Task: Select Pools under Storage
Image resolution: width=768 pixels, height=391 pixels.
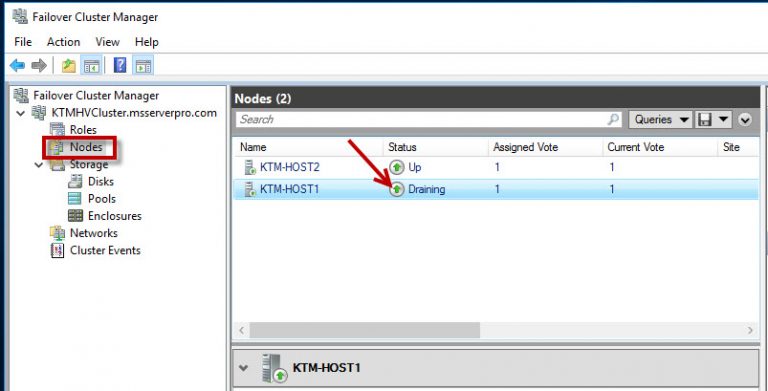Action: coord(102,198)
